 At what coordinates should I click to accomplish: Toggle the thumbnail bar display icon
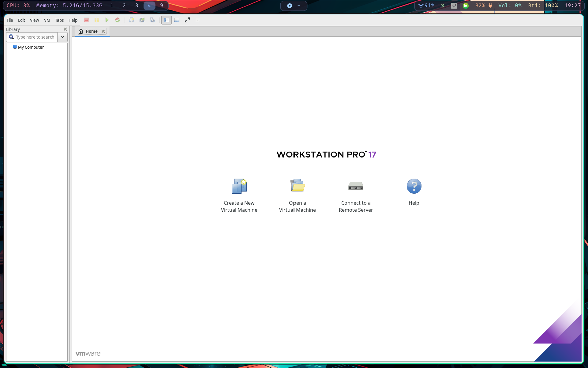[177, 20]
